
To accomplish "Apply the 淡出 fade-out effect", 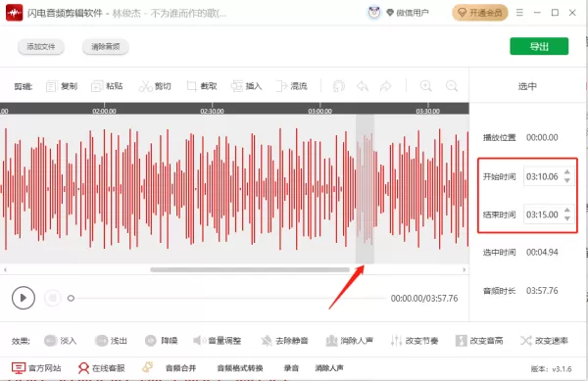I will pos(111,341).
